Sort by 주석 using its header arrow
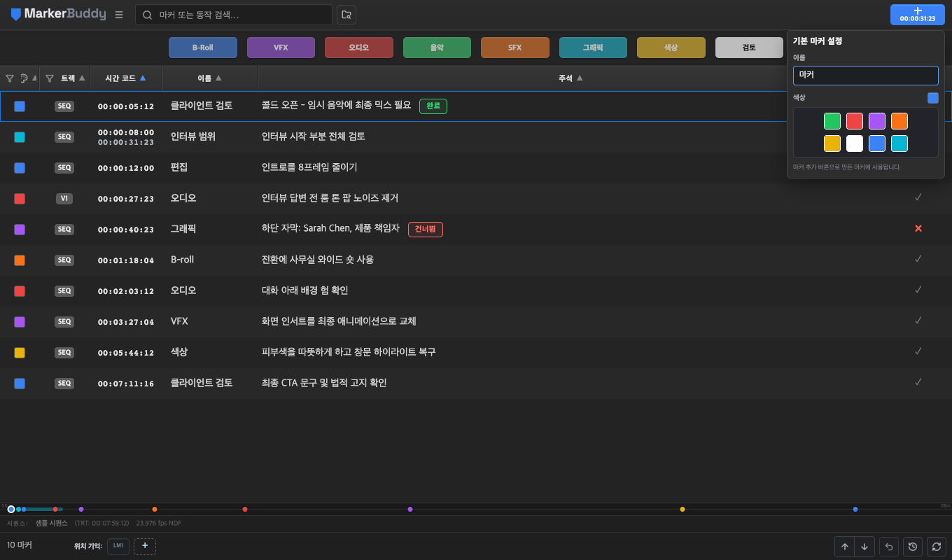The height and width of the screenshot is (560, 952). [580, 78]
